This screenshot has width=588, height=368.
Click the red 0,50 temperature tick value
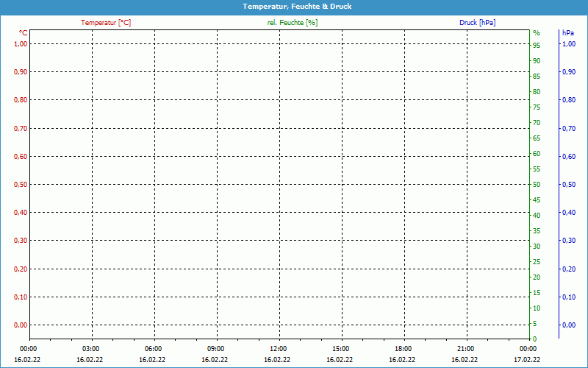point(19,184)
